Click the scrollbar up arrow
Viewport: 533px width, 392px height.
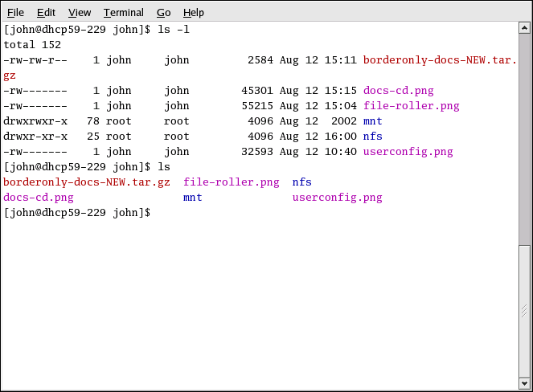coord(524,30)
